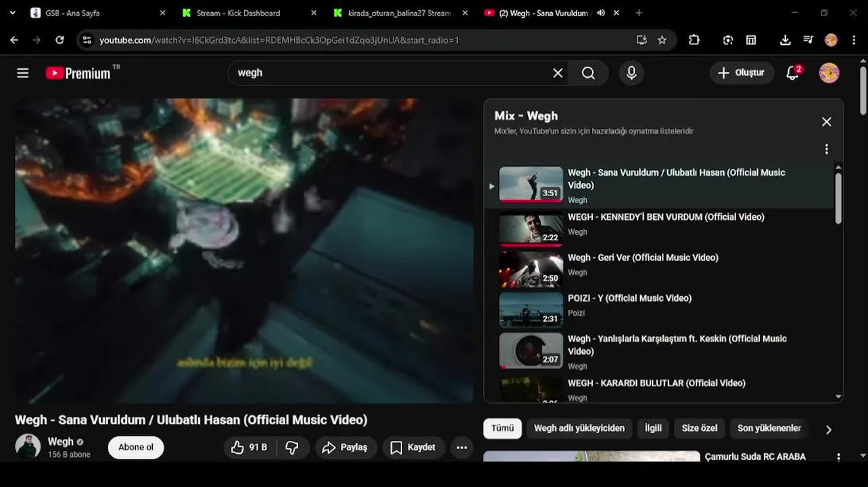868x487 pixels.
Task: Close the Stream - Kick Dashboard tab
Action: pos(314,13)
